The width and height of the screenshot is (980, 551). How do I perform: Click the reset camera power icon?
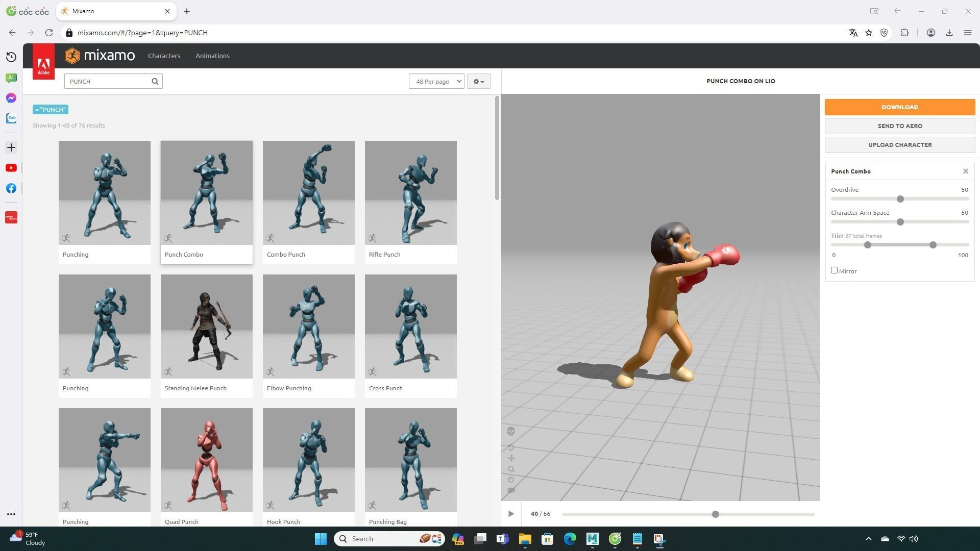[x=511, y=480]
